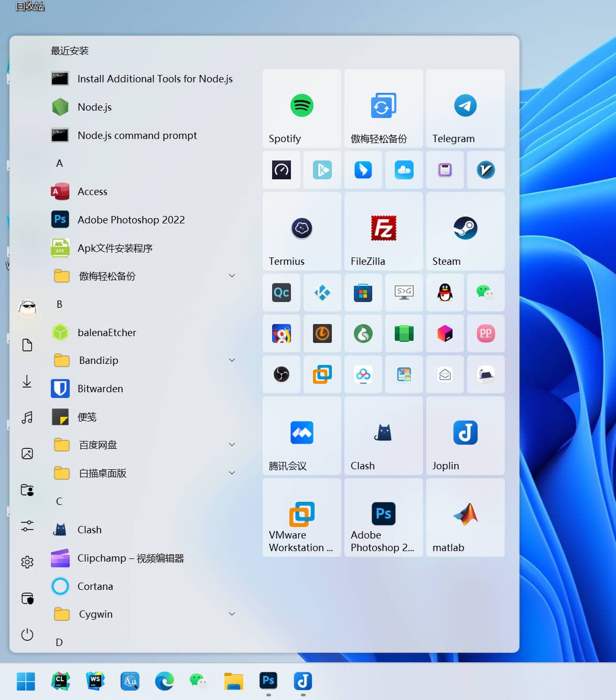The image size is (616, 700).
Task: Launch Termius from the tiles
Action: tap(302, 231)
